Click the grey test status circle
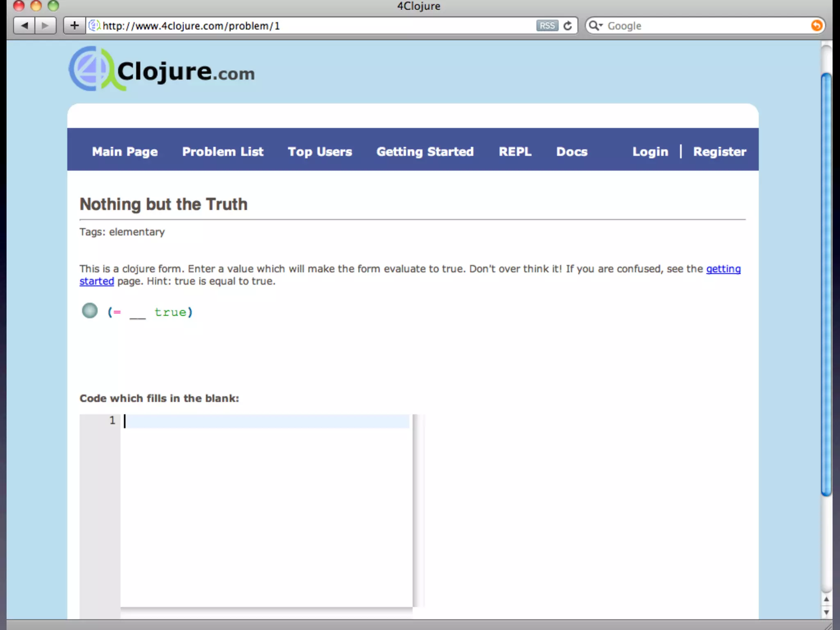 point(90,310)
